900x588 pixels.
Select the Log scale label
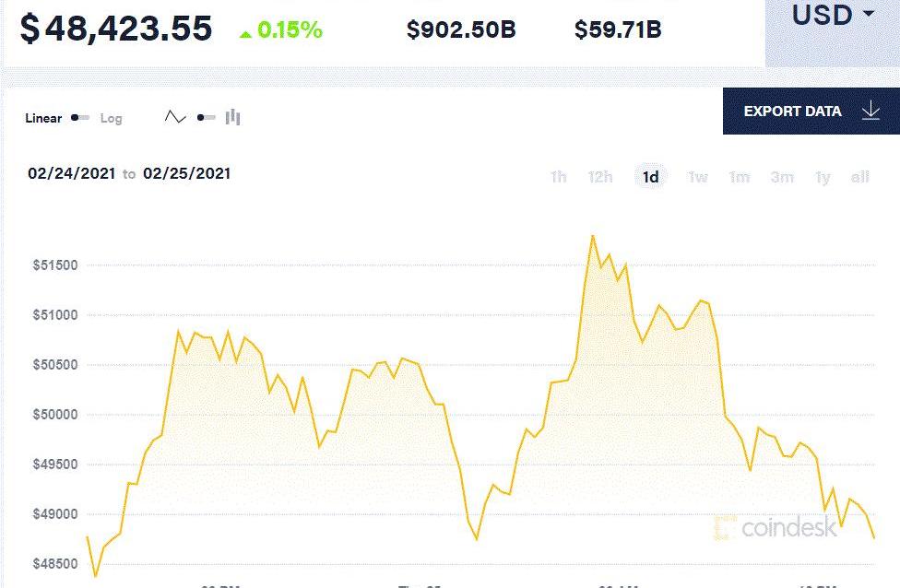(x=111, y=118)
